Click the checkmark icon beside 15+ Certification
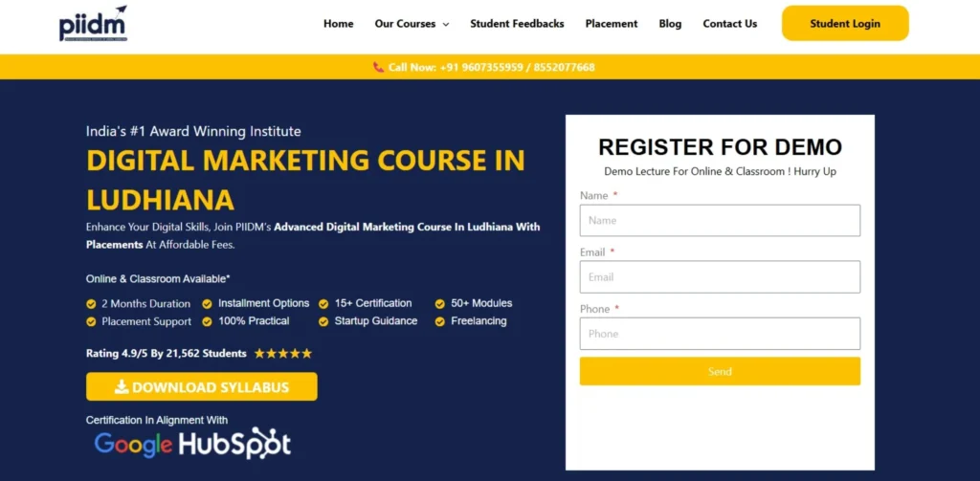The height and width of the screenshot is (481, 980). pyautogui.click(x=323, y=304)
